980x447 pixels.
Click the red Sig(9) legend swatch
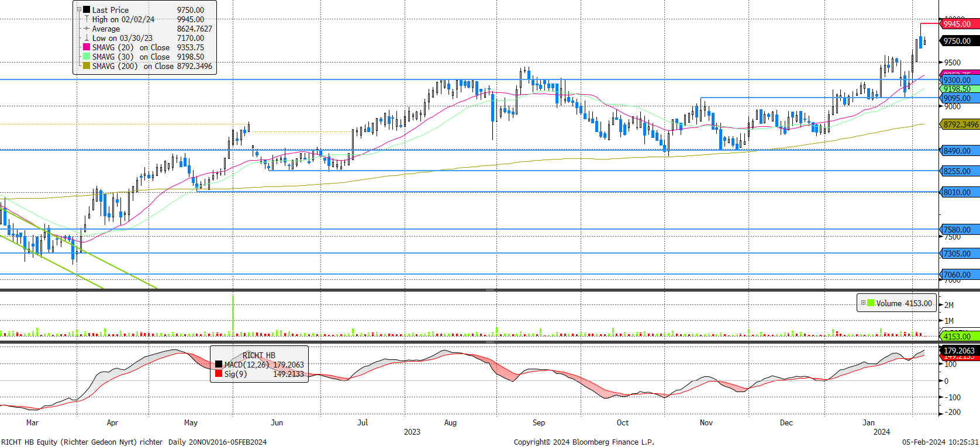tap(219, 374)
